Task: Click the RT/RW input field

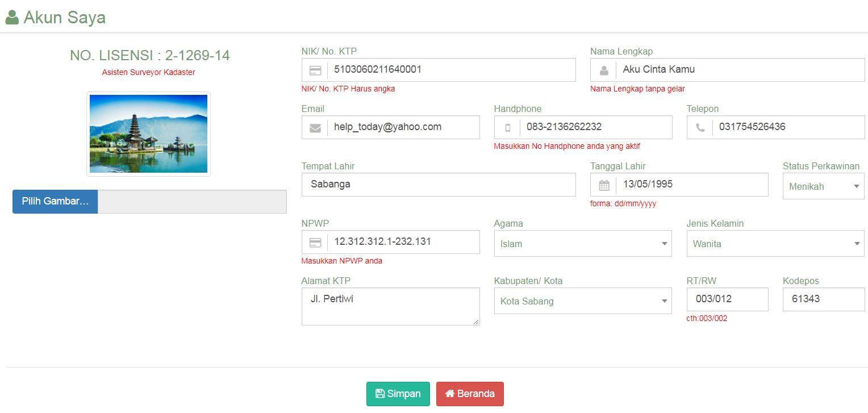Action: click(727, 299)
